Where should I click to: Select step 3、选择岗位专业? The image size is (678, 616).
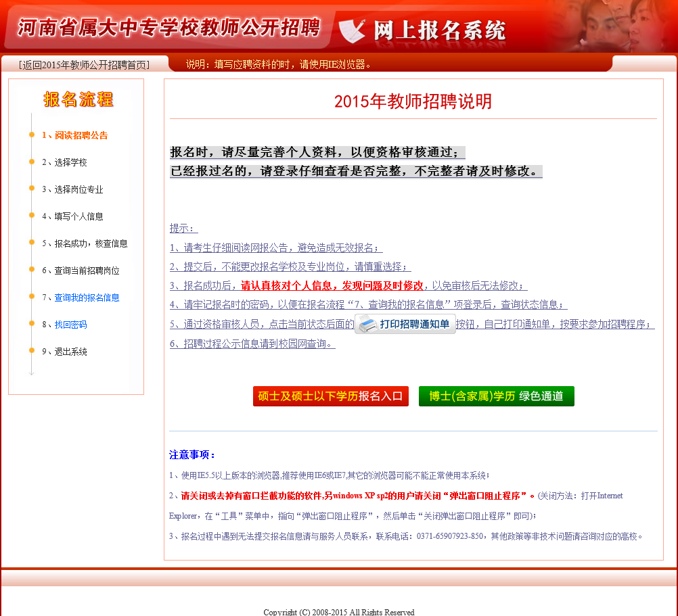(x=72, y=189)
